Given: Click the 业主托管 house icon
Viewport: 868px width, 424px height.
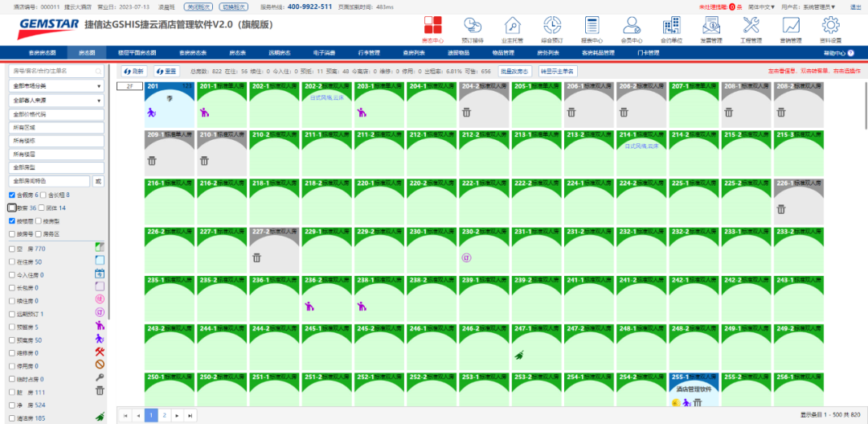Looking at the screenshot, I should (x=512, y=26).
